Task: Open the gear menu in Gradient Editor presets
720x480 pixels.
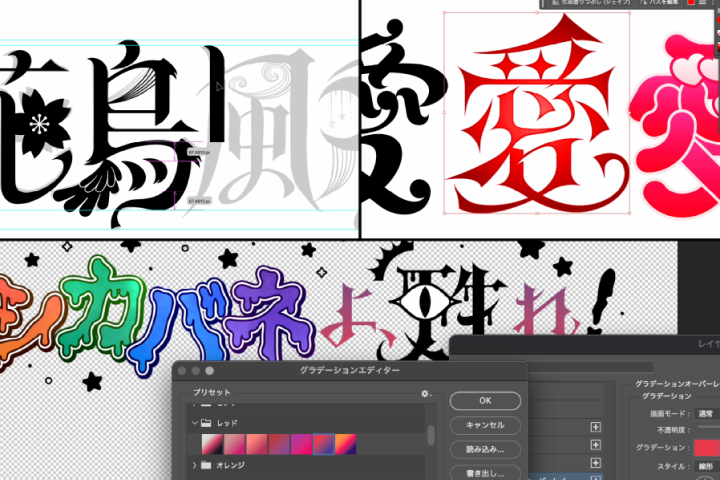Action: pyautogui.click(x=425, y=394)
